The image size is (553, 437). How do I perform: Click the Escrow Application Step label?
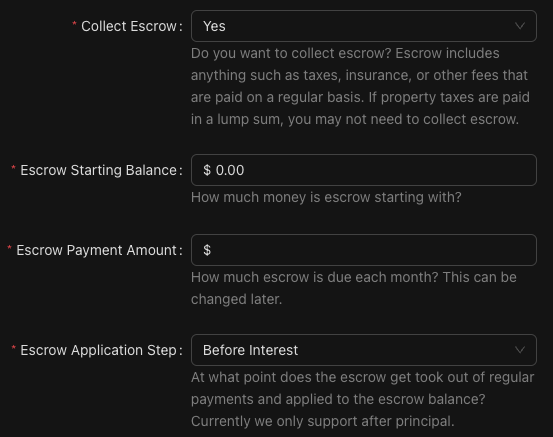pos(98,350)
